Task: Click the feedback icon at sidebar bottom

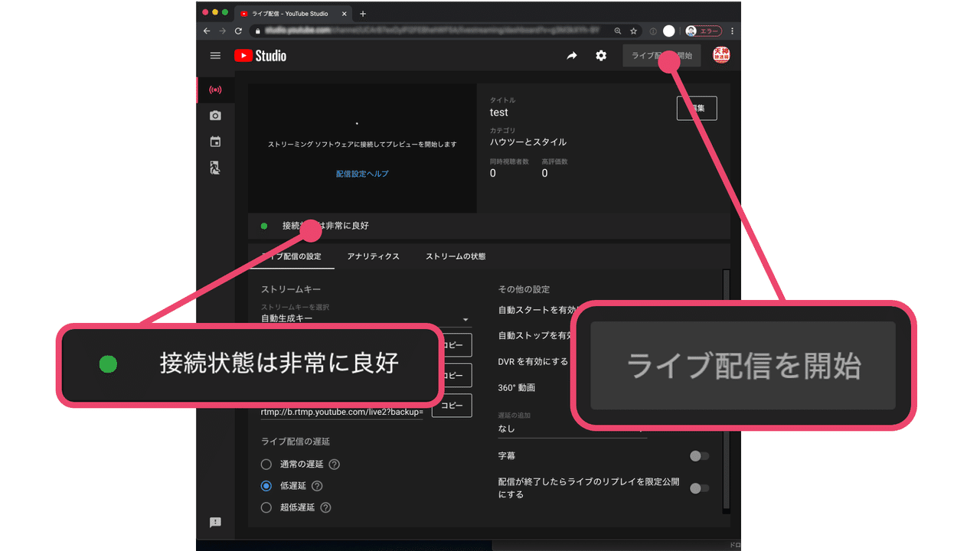Action: (215, 522)
